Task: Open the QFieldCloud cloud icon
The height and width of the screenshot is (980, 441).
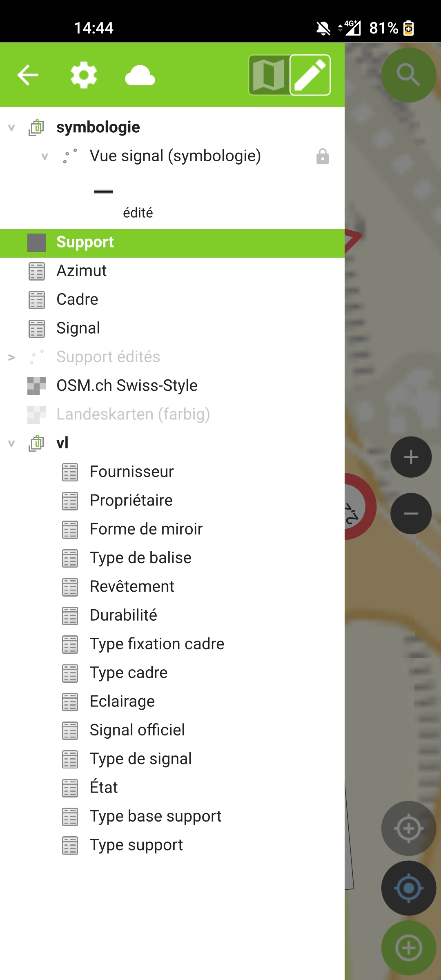Action: coord(140,75)
